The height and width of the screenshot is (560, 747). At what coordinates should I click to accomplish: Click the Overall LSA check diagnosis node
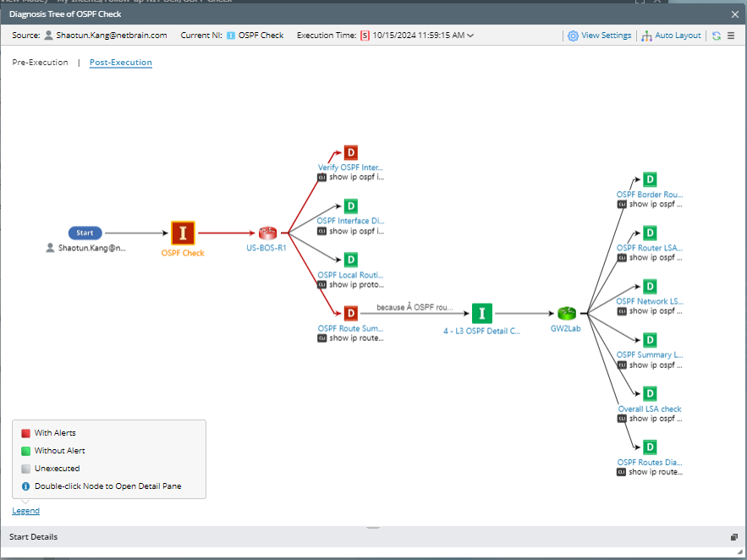[649, 393]
